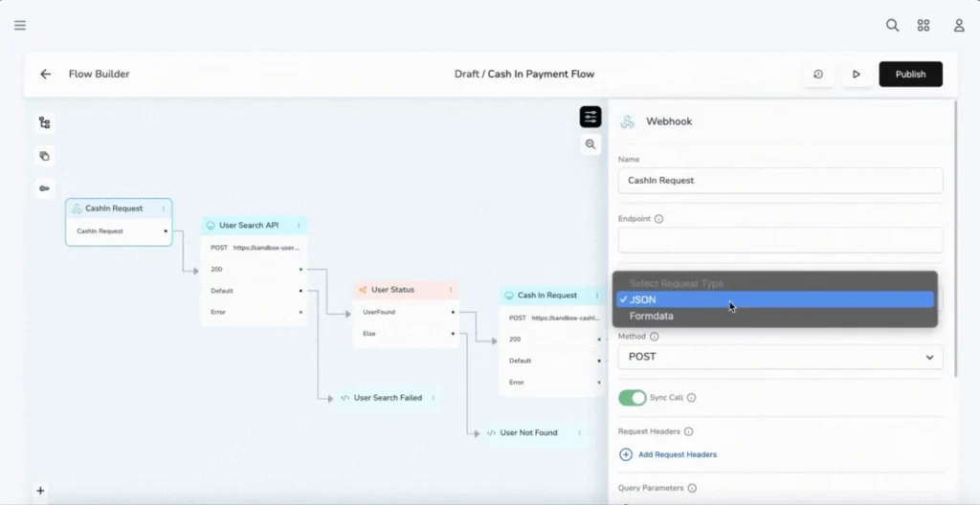Run the flow with play button
The width and height of the screenshot is (980, 505).
(x=857, y=75)
